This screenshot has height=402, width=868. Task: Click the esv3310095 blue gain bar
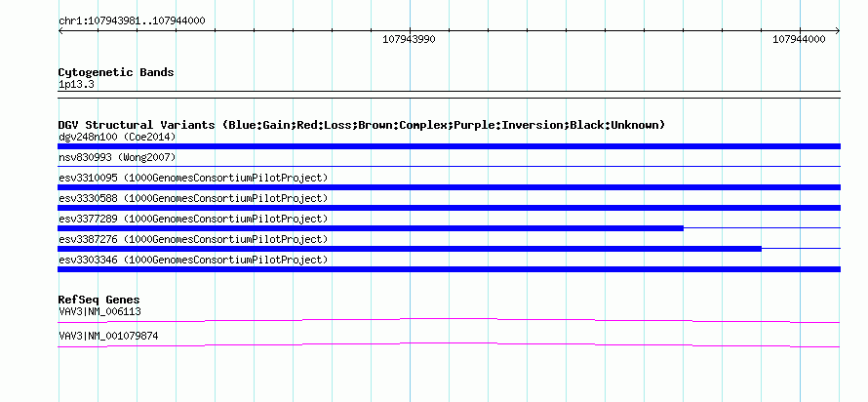(449, 187)
